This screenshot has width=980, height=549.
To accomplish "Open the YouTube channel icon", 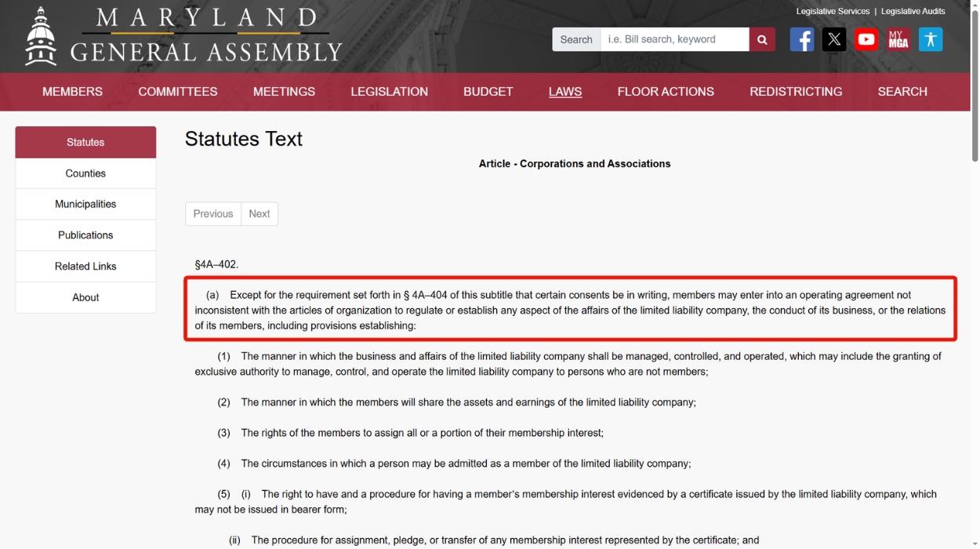I will click(866, 39).
